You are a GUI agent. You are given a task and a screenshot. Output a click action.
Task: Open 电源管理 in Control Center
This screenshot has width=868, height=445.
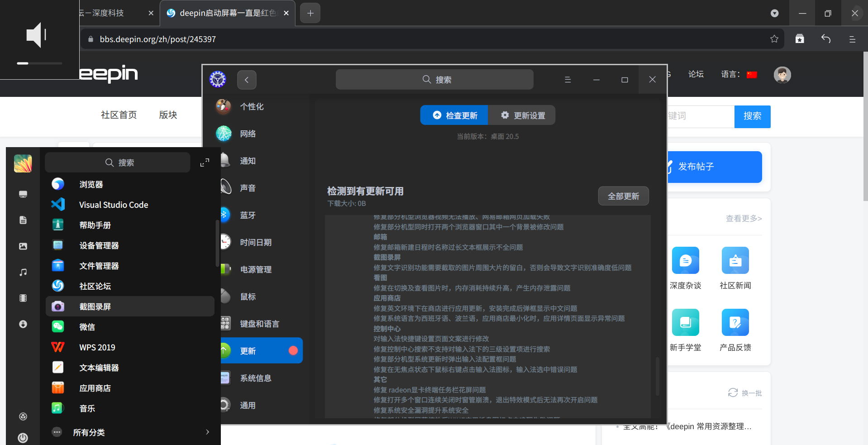click(x=256, y=269)
